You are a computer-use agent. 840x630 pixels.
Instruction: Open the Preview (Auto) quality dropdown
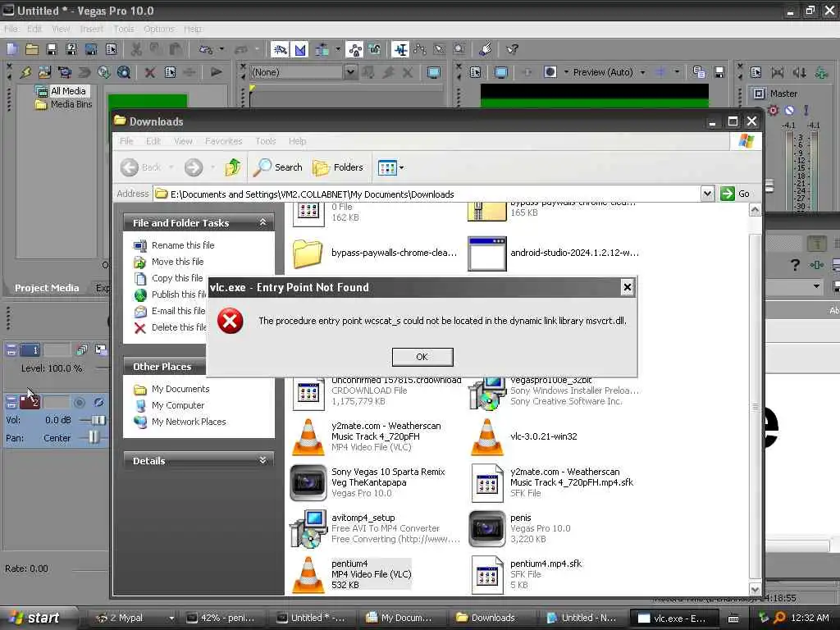pyautogui.click(x=642, y=72)
